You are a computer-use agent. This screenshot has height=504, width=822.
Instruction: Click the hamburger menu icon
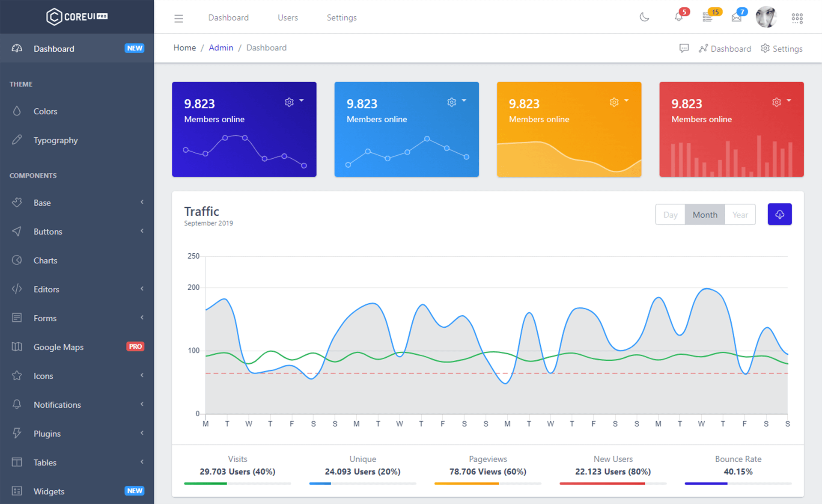[x=179, y=18]
